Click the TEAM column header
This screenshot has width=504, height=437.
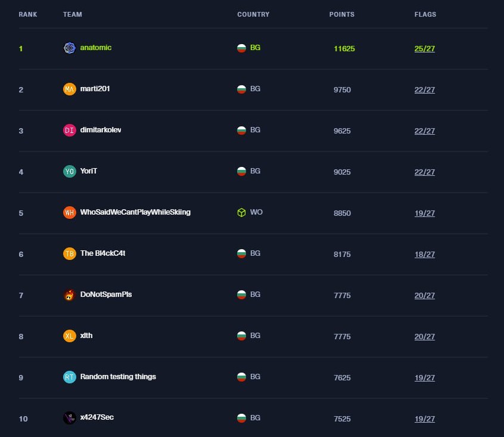point(73,14)
